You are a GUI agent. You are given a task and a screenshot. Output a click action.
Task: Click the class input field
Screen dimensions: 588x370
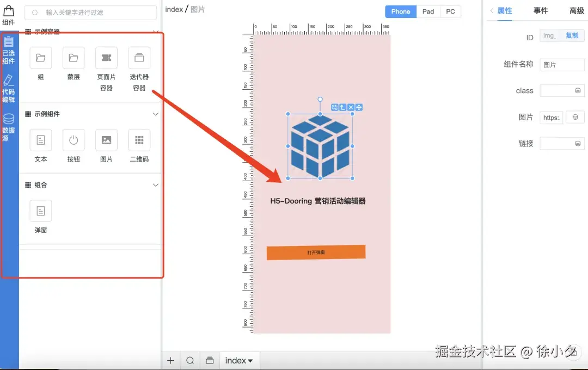click(562, 91)
